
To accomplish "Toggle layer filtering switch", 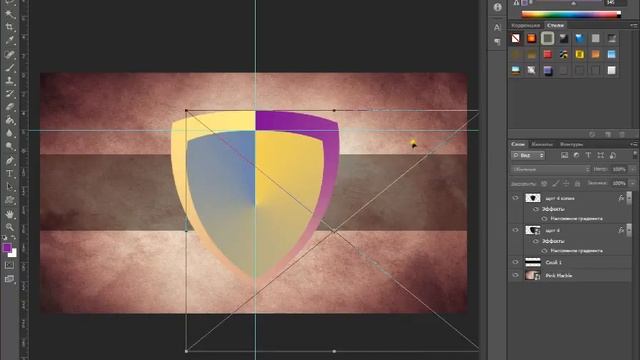I will [635, 154].
